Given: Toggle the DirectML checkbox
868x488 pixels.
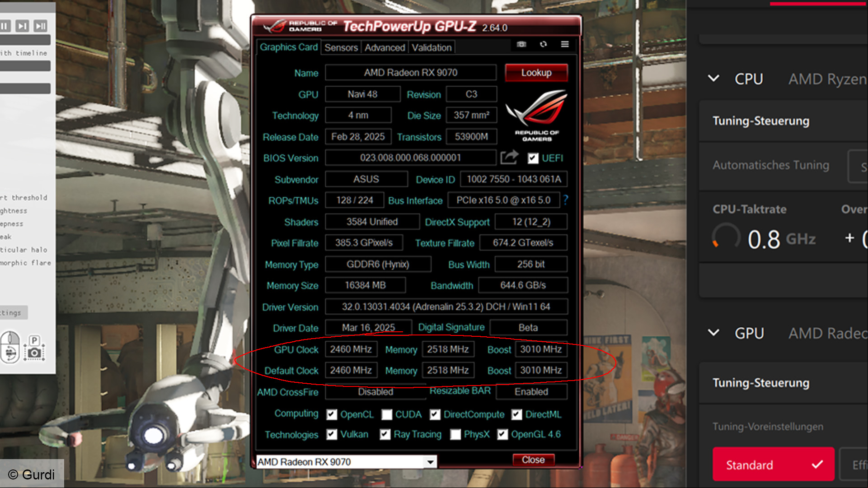Looking at the screenshot, I should [517, 414].
